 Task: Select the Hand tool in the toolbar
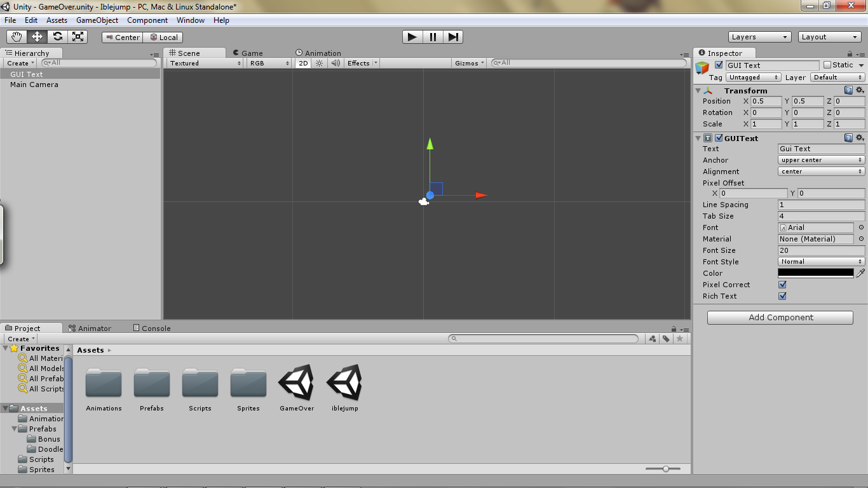(x=17, y=37)
